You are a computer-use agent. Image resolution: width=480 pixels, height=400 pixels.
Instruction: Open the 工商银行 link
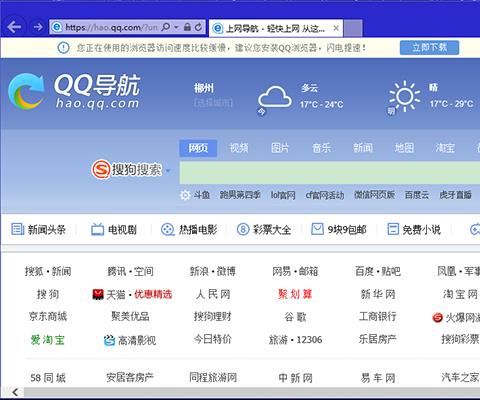point(378,316)
